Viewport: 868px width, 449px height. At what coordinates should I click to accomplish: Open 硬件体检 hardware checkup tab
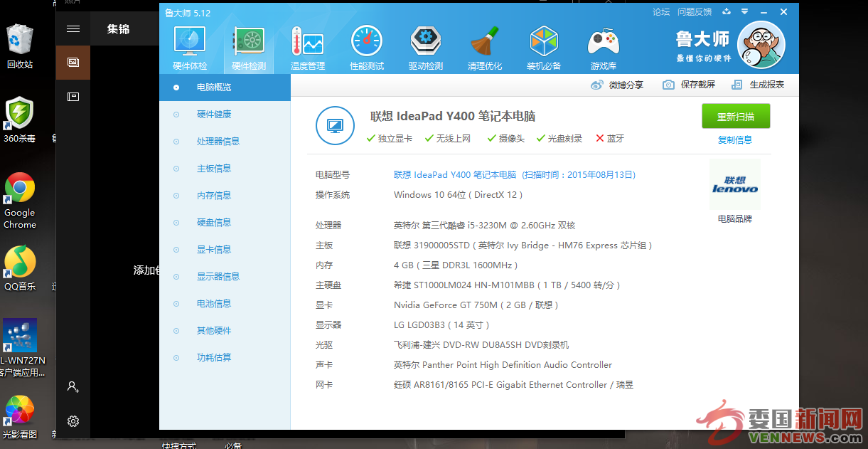(190, 48)
